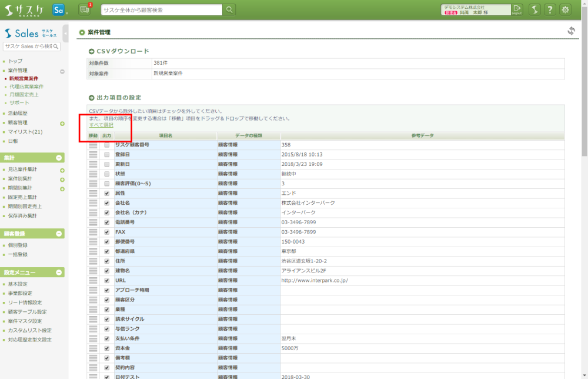Screen dimensions: 588x379
Task: Check the サスケ顧客番号 output checkbox
Action: (x=107, y=145)
